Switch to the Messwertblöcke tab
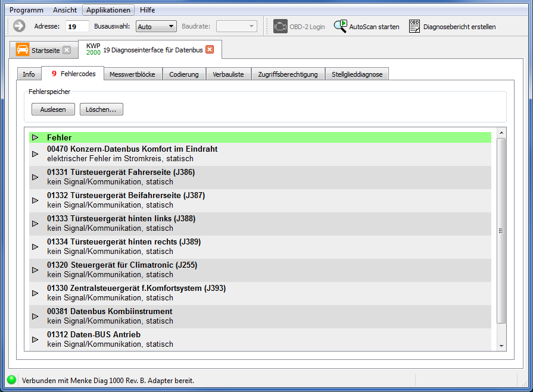The image size is (533, 392). 132,74
